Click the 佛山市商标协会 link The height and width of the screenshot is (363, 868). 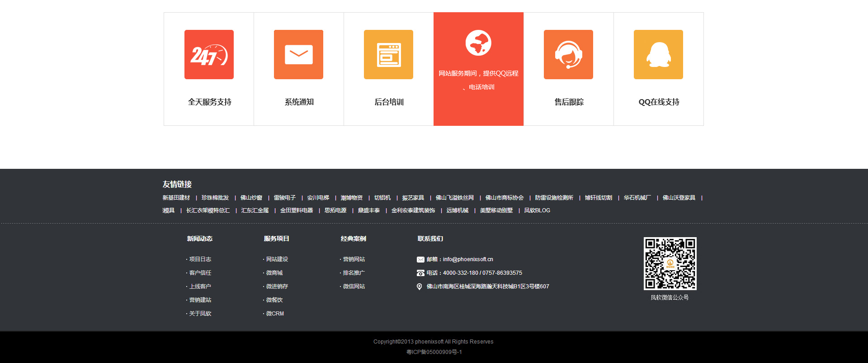[x=505, y=198]
